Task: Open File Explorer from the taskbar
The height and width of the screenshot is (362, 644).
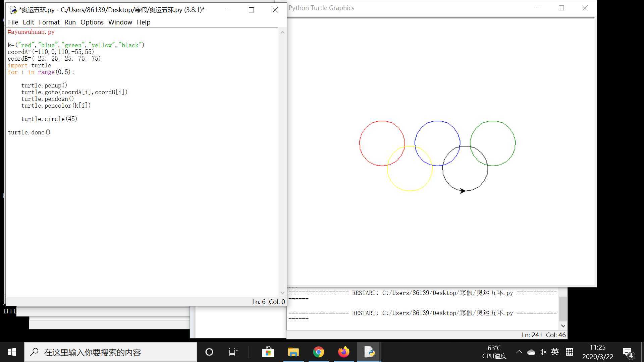Action: [x=293, y=352]
